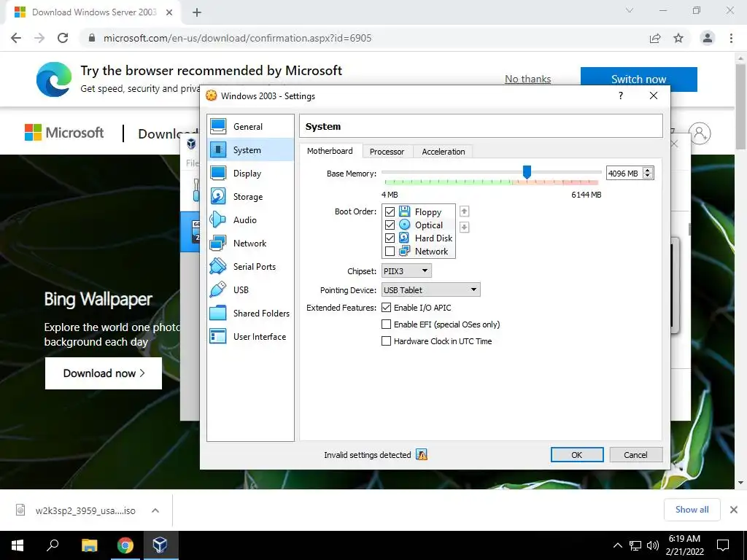Open notification center in taskbar

pos(723,545)
